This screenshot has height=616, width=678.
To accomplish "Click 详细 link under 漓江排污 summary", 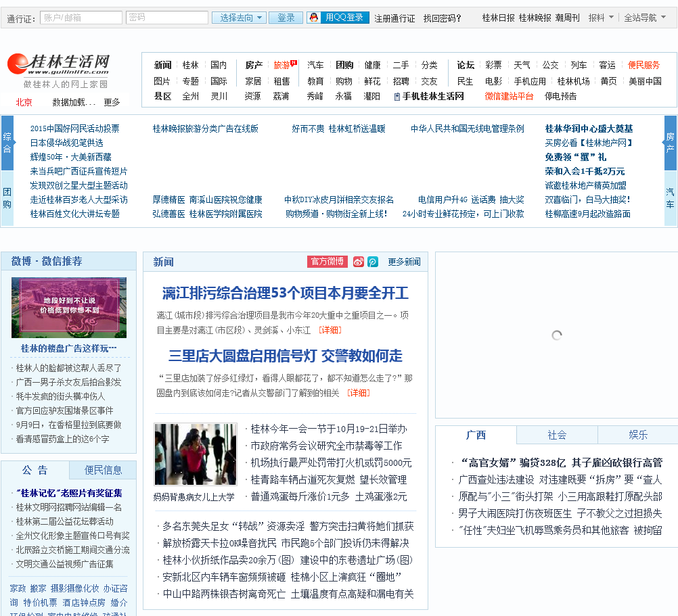I will (330, 331).
